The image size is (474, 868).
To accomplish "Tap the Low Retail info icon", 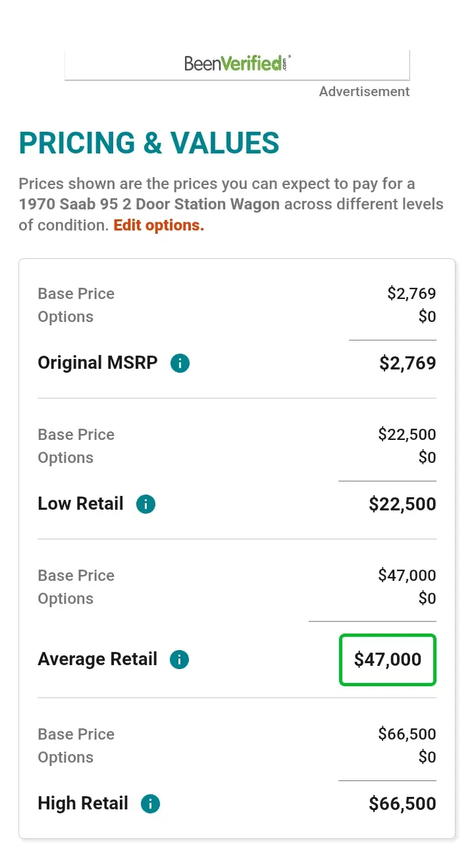I will point(145,504).
